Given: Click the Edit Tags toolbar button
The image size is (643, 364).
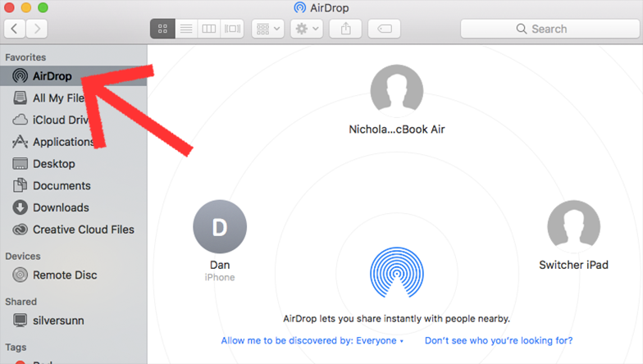Looking at the screenshot, I should tap(384, 29).
